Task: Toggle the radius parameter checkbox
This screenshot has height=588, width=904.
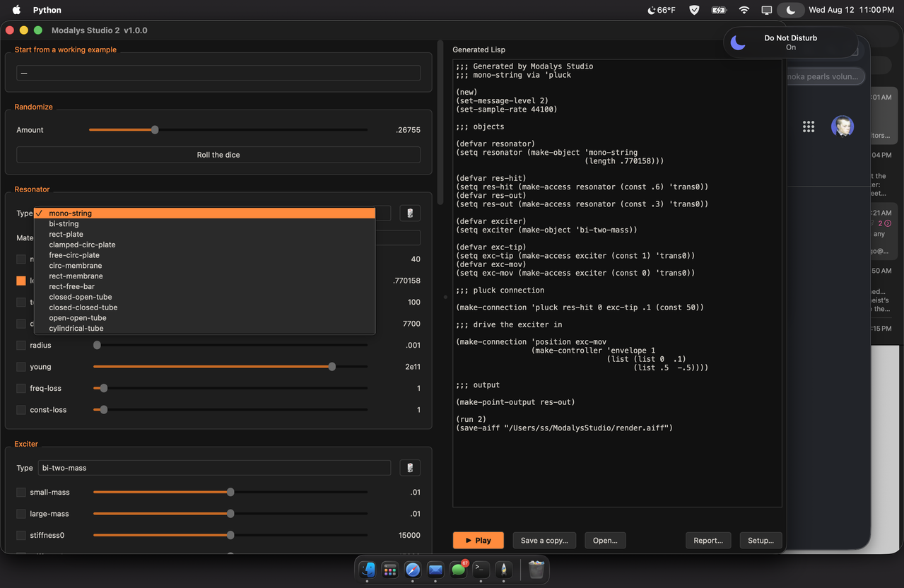Action: (21, 346)
